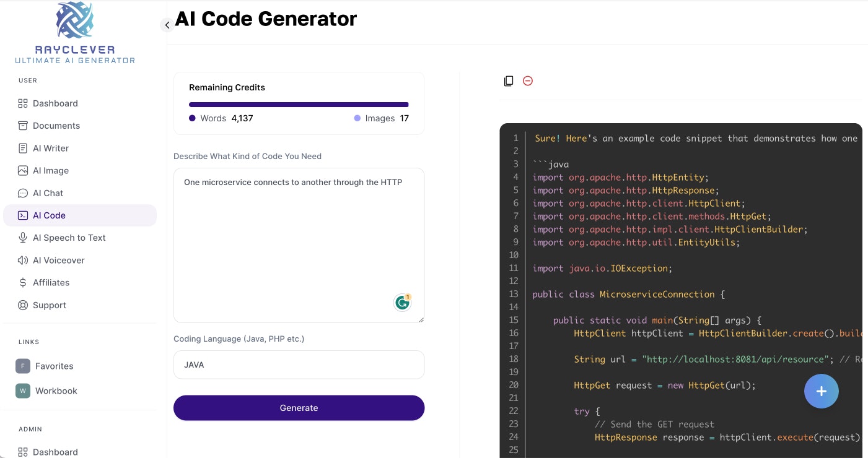Click the Coding Language field containing JAVA
This screenshot has height=458, width=868.
[x=299, y=365]
